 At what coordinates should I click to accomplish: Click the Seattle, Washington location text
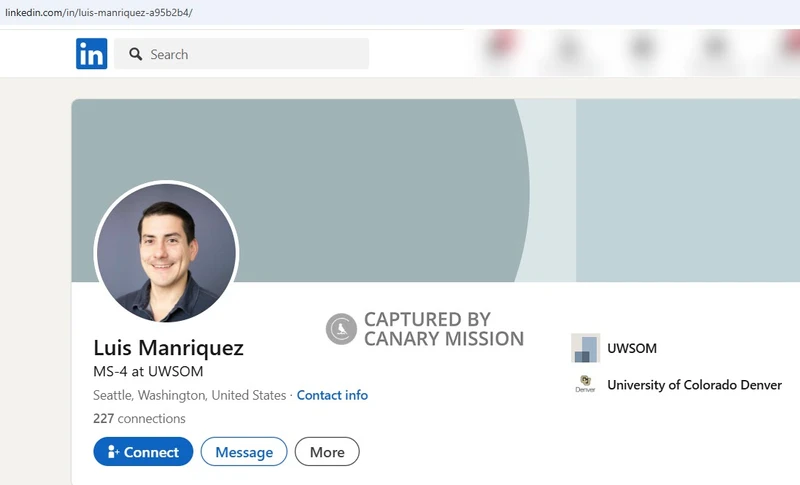[x=189, y=395]
